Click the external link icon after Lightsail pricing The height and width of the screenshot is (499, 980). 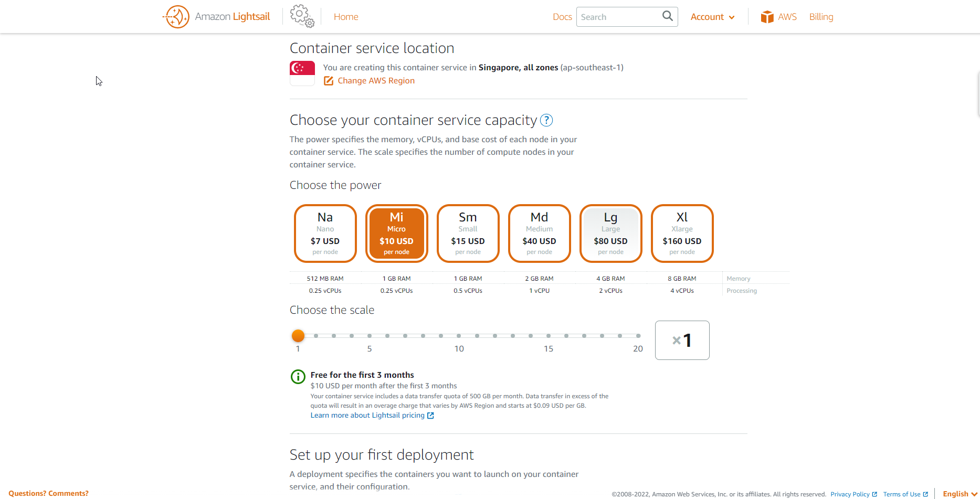point(430,416)
